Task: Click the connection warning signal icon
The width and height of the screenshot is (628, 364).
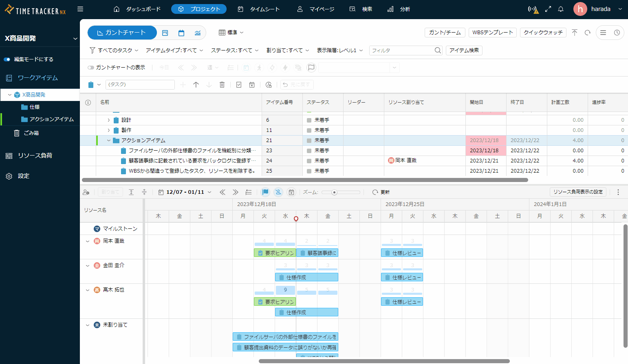Action: [x=533, y=9]
